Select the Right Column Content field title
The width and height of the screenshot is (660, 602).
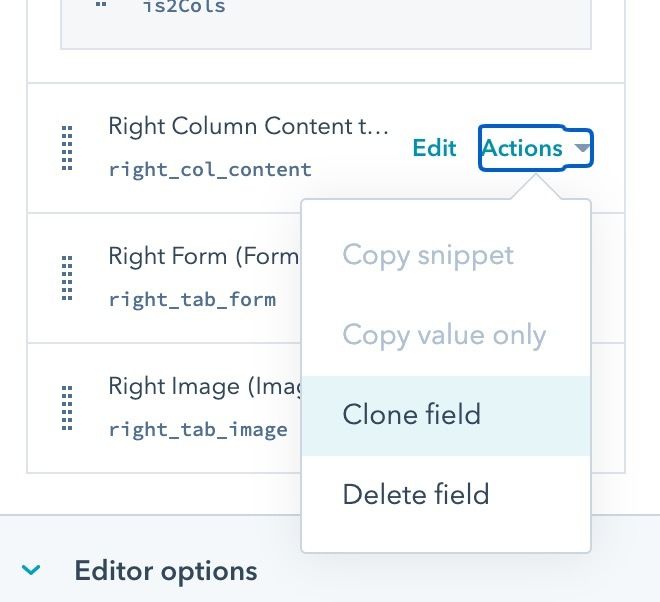pos(246,126)
